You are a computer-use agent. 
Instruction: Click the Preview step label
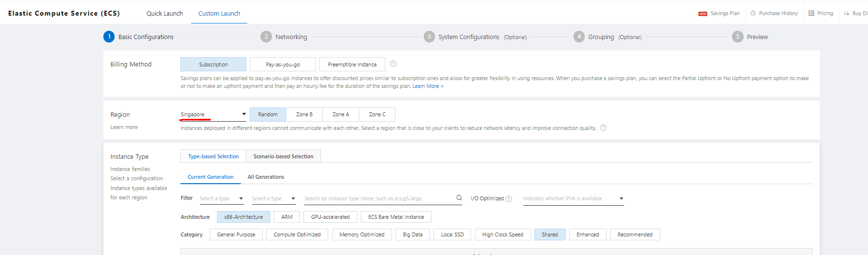click(x=757, y=37)
